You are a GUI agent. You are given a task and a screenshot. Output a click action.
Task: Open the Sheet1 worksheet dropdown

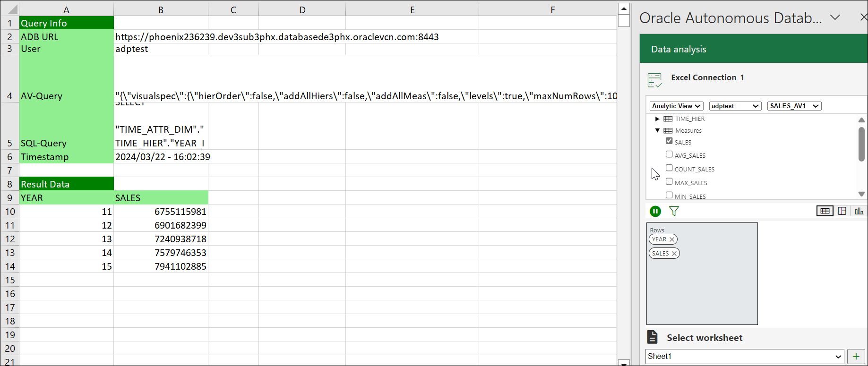pyautogui.click(x=745, y=357)
